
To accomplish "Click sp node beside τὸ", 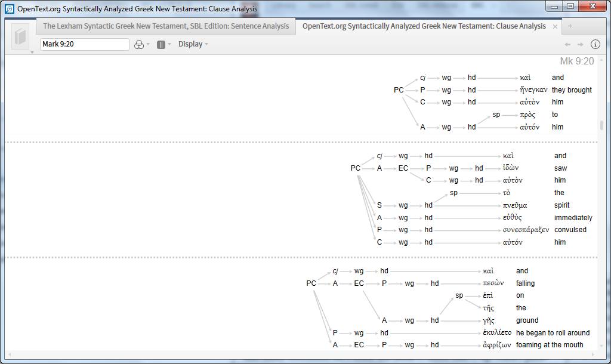I will (x=453, y=193).
